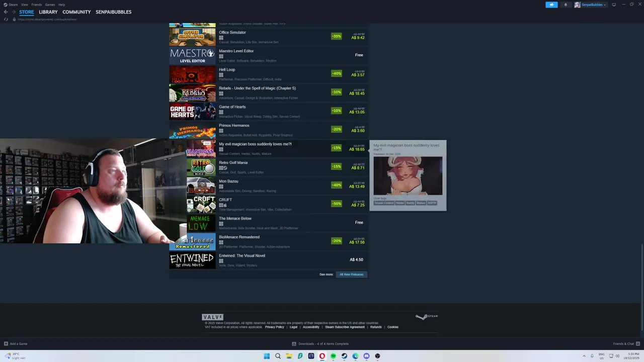Screen dimensions: 644x362
Task: Open Spotify from the taskbar
Action: pyautogui.click(x=333, y=356)
